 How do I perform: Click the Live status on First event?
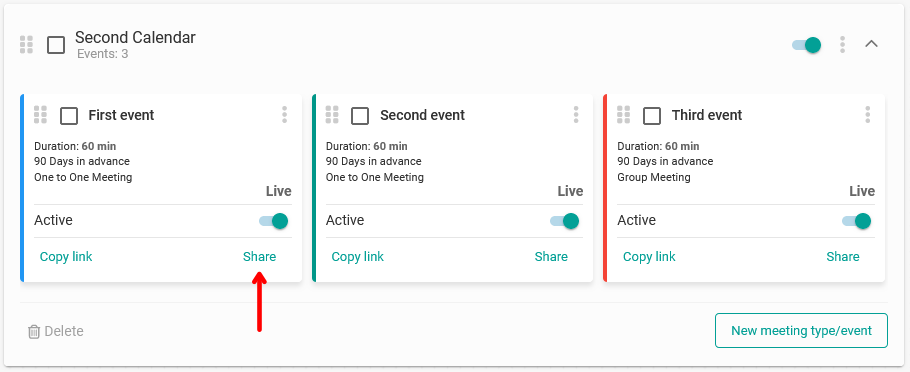pyautogui.click(x=279, y=191)
